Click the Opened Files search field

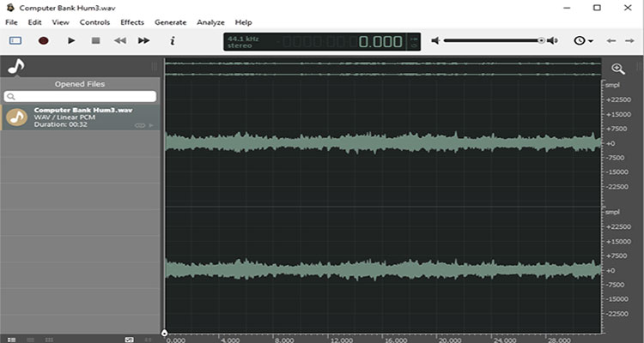tap(81, 97)
